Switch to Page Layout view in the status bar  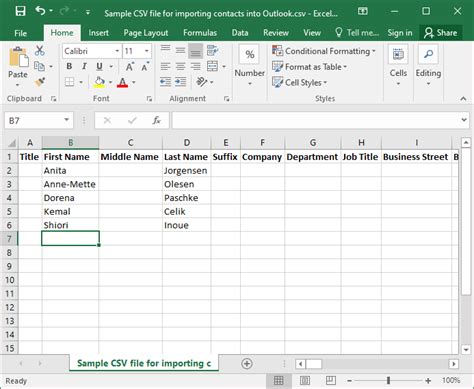pyautogui.click(x=305, y=381)
